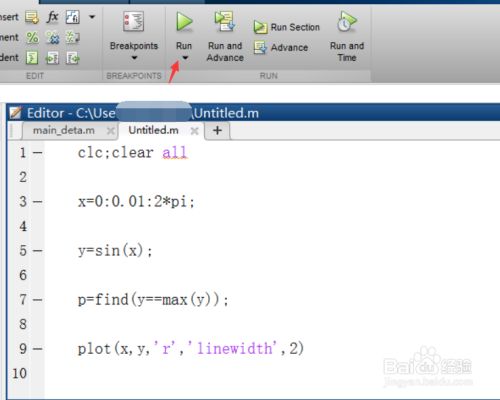This screenshot has height=400, width=500.
Task: Click line number 6 in the gutter
Action: coord(23,275)
